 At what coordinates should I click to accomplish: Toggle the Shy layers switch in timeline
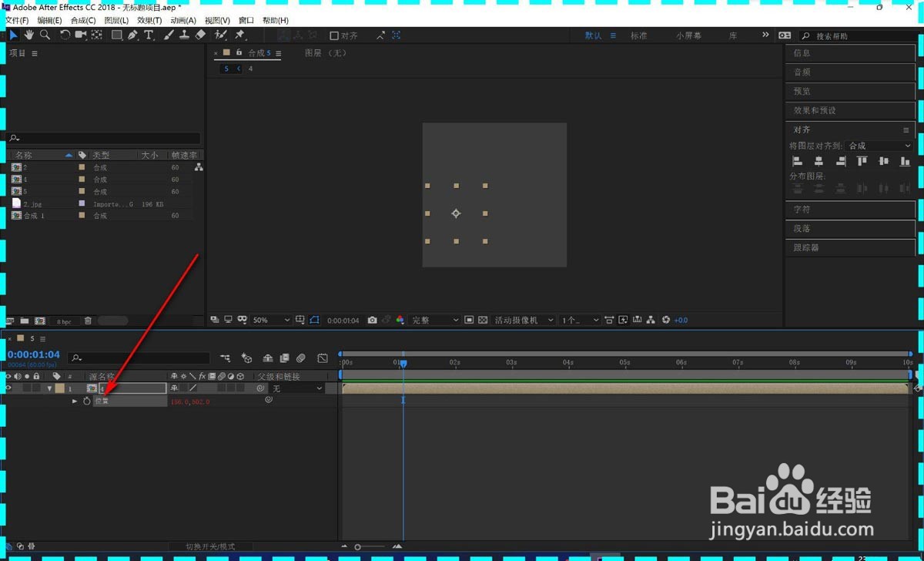(268, 358)
